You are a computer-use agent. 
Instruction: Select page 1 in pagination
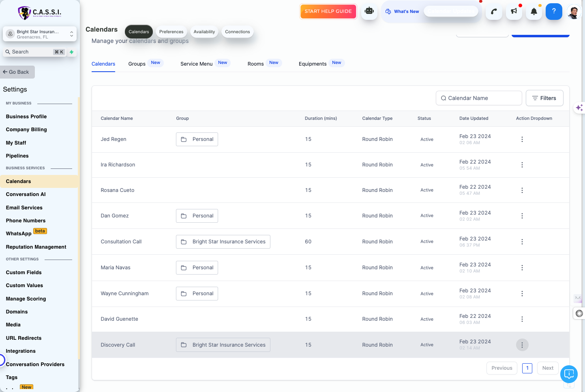[x=527, y=368]
